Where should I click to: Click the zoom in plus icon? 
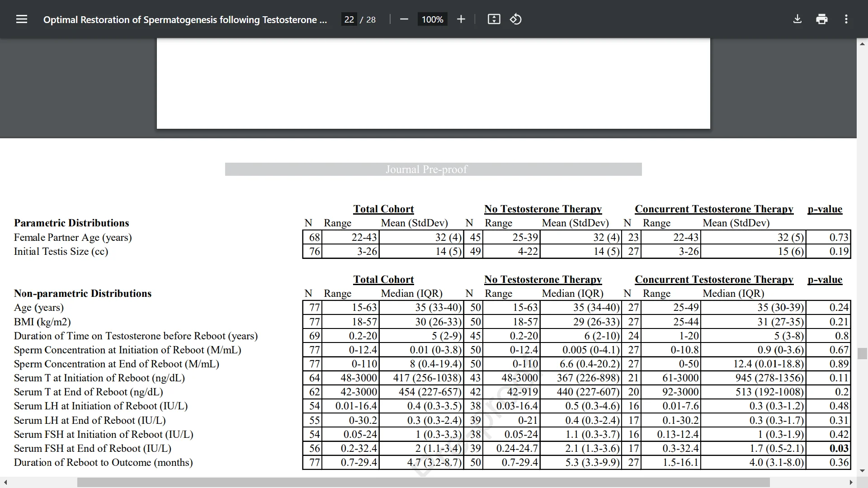click(x=461, y=19)
